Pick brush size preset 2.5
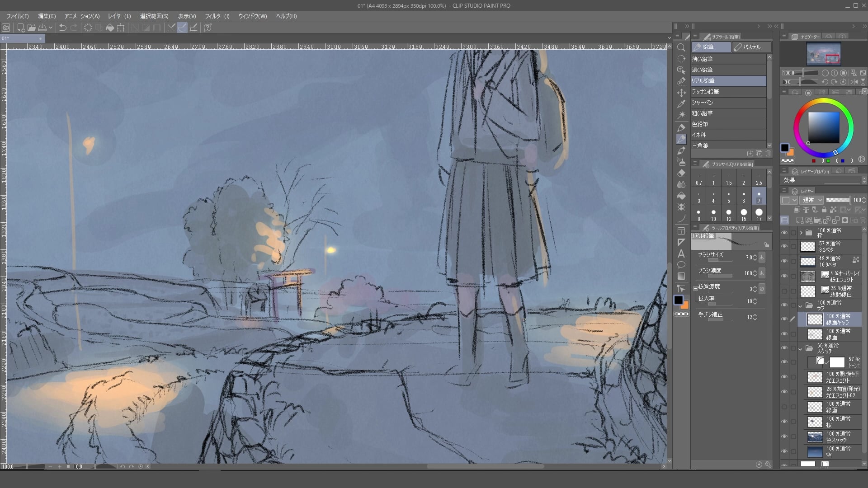 pyautogui.click(x=759, y=178)
